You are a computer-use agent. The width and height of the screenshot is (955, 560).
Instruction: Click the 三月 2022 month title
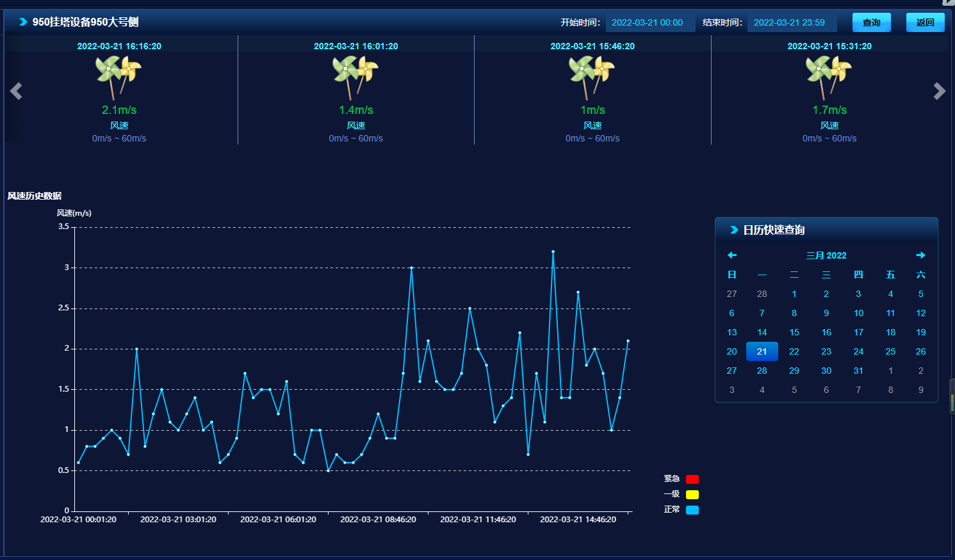pos(826,255)
